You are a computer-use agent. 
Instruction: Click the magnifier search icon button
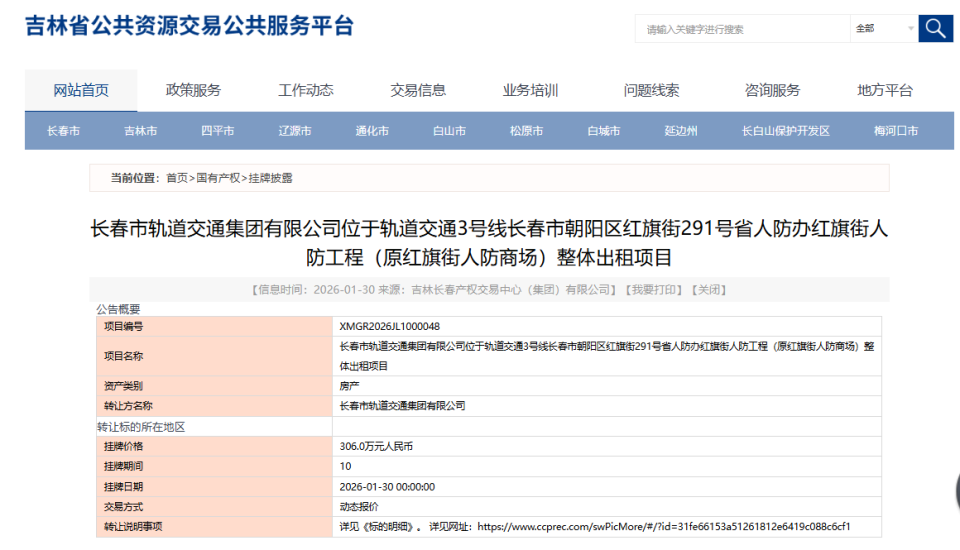[x=935, y=28]
